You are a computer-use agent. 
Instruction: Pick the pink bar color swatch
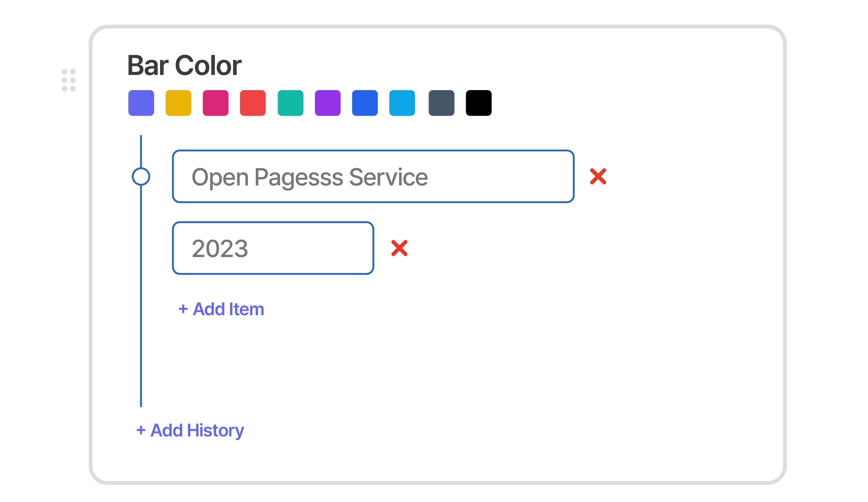click(216, 103)
